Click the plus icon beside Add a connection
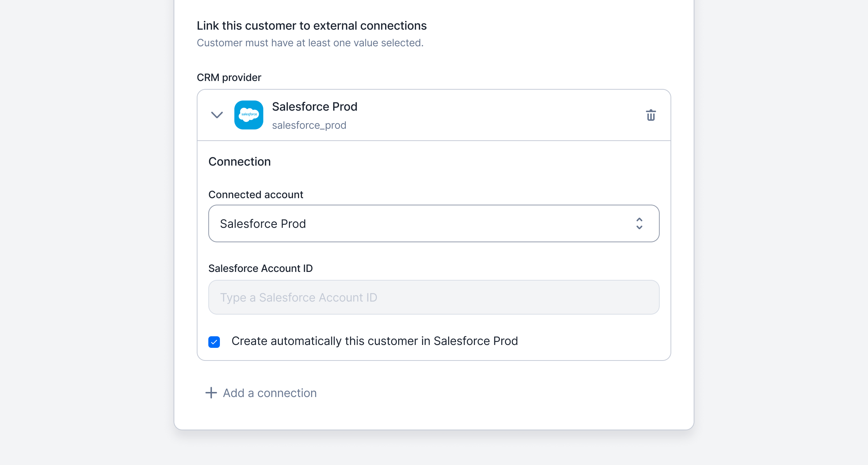 point(211,393)
